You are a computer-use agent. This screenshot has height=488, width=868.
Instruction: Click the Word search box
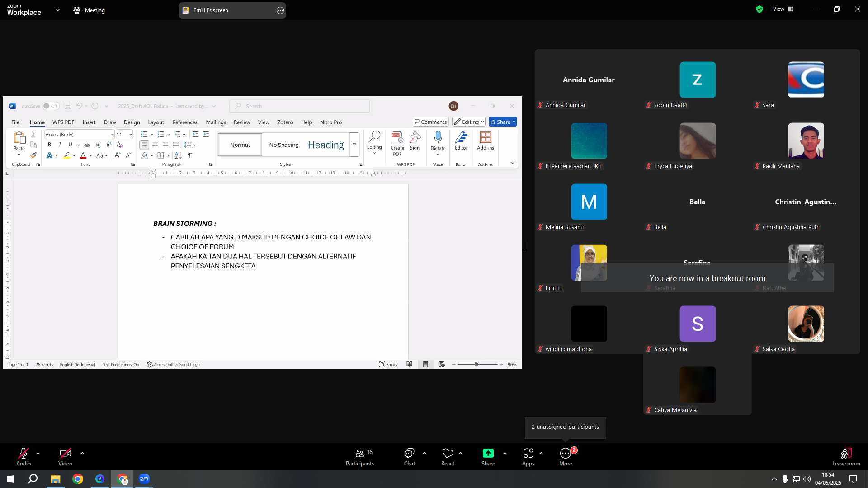299,106
